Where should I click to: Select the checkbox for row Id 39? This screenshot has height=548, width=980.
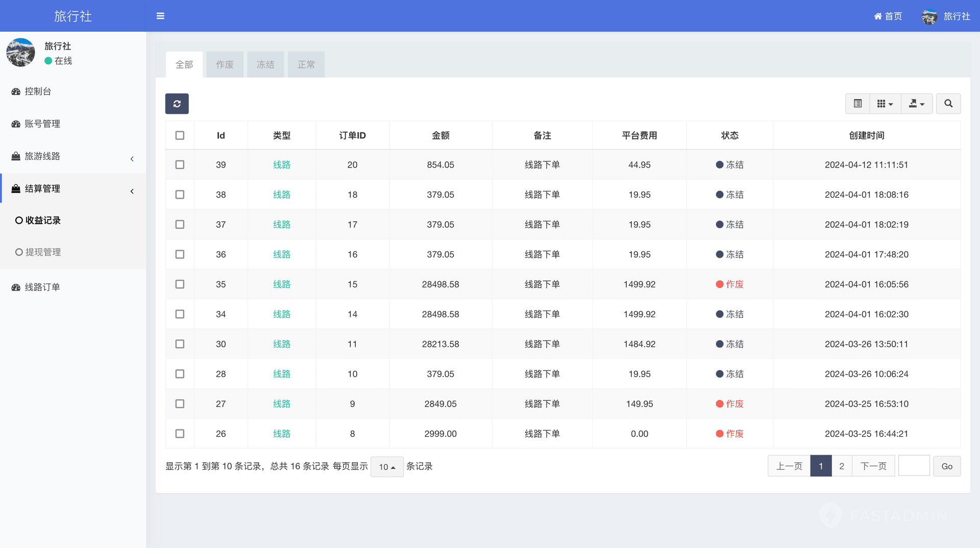180,165
